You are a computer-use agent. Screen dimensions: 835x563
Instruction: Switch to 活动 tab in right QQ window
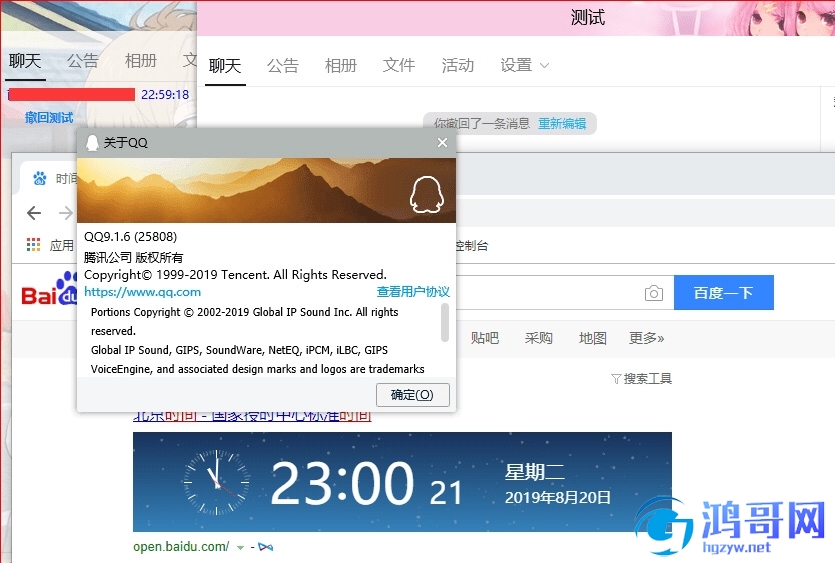457,66
